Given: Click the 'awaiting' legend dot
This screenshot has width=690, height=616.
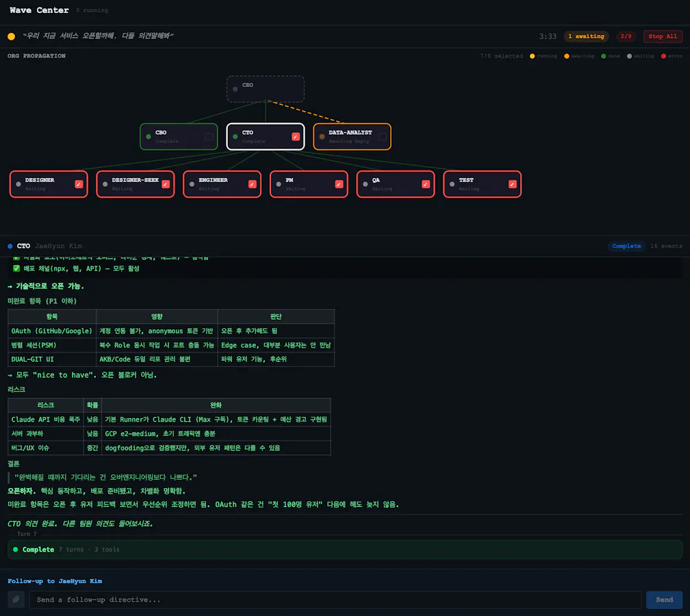Looking at the screenshot, I should point(566,56).
